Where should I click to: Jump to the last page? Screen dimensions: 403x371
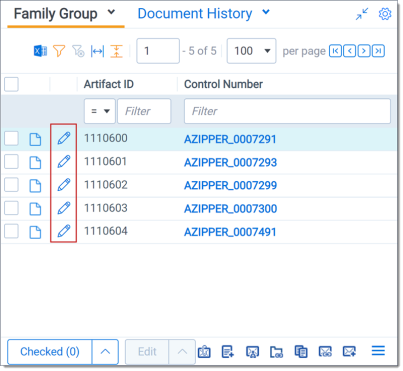point(378,51)
